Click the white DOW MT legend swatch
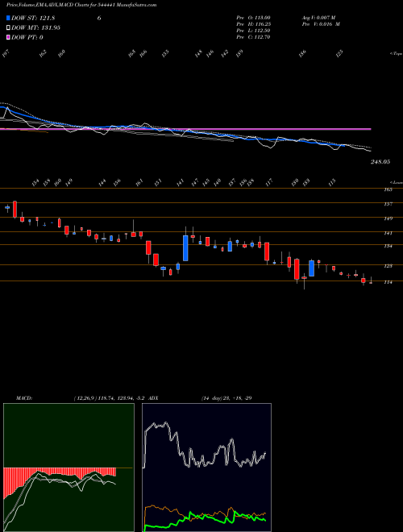 point(9,28)
